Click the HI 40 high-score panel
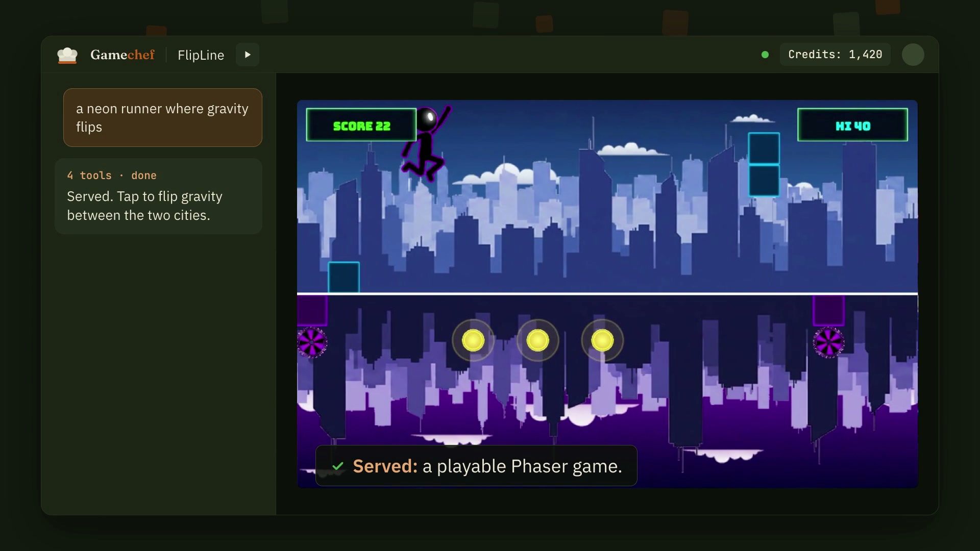 (x=852, y=125)
